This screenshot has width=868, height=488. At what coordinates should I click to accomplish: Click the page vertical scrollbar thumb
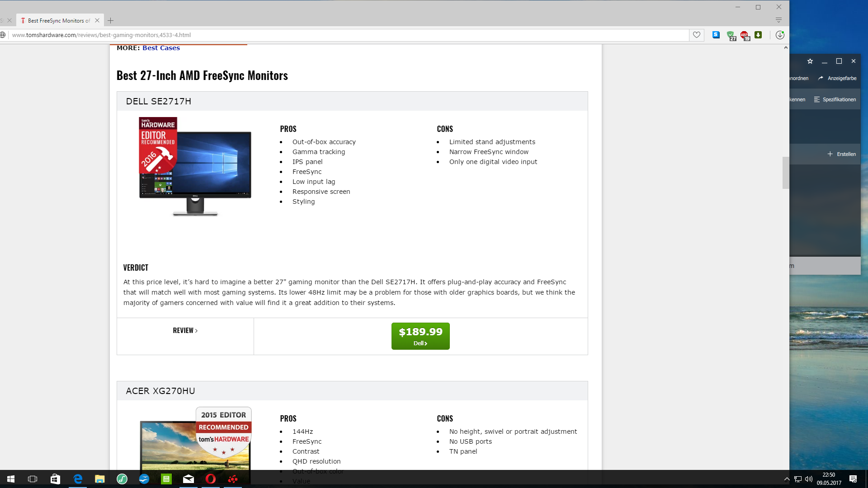(786, 173)
